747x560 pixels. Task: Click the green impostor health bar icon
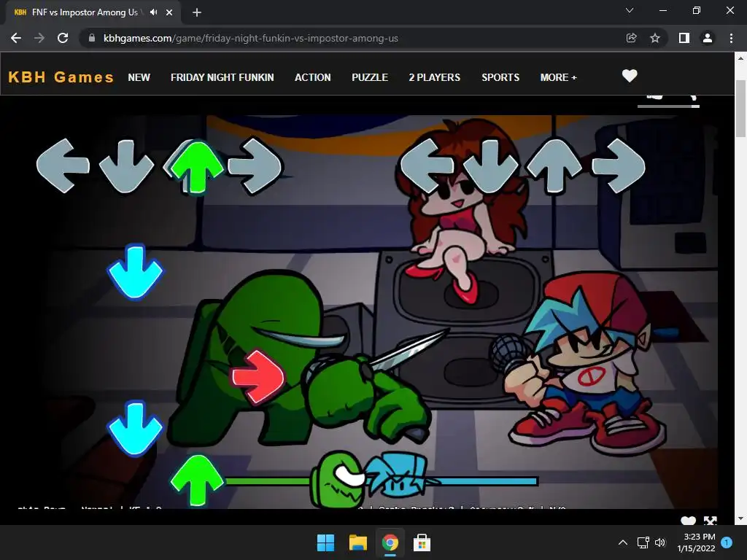[x=338, y=478]
